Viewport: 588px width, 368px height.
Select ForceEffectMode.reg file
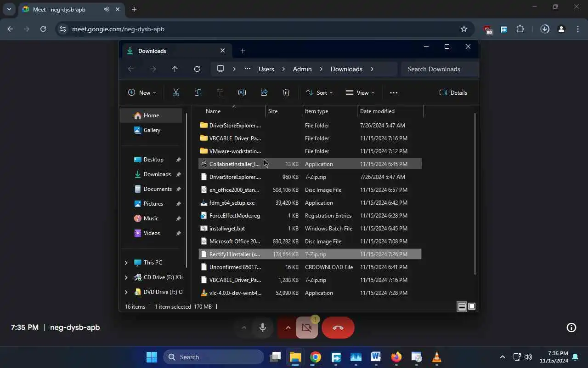[x=310, y=216]
